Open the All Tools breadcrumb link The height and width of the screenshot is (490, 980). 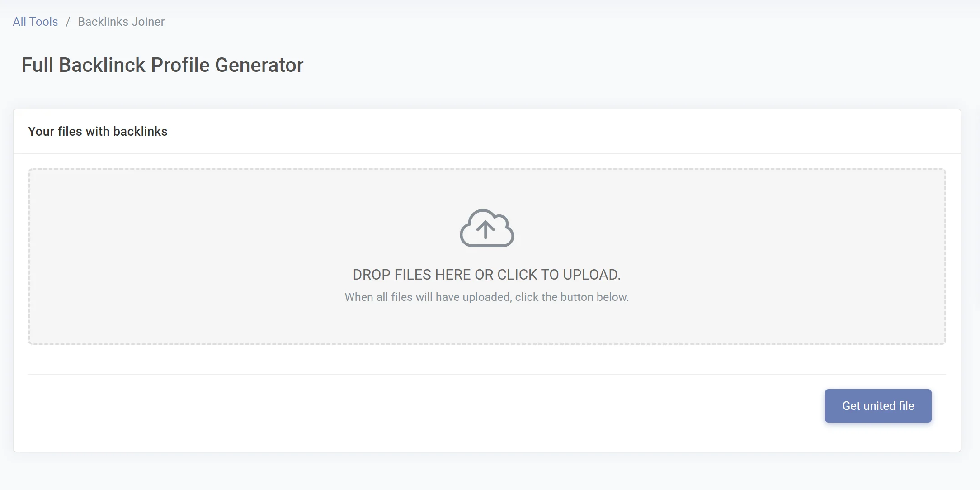click(35, 22)
